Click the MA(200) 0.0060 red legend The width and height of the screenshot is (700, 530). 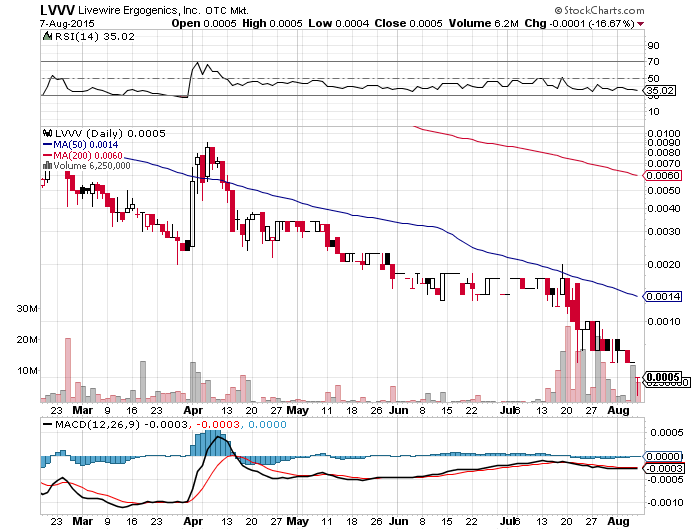pyautogui.click(x=83, y=155)
